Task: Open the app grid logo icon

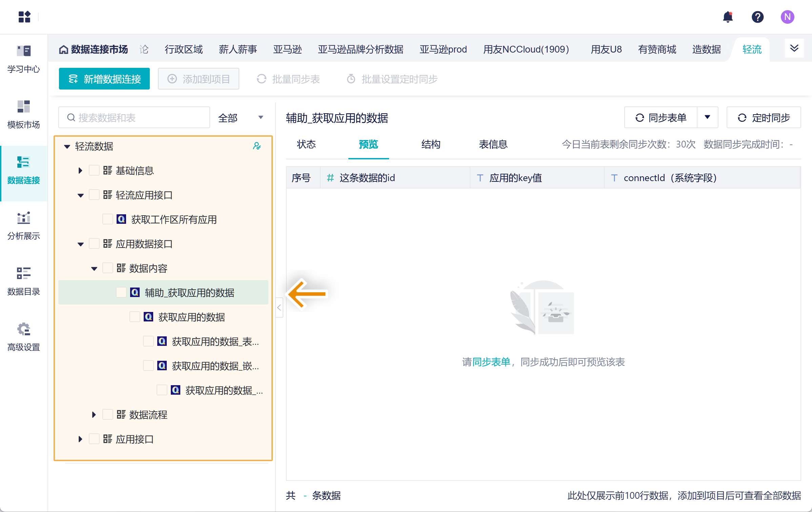Action: [x=24, y=17]
